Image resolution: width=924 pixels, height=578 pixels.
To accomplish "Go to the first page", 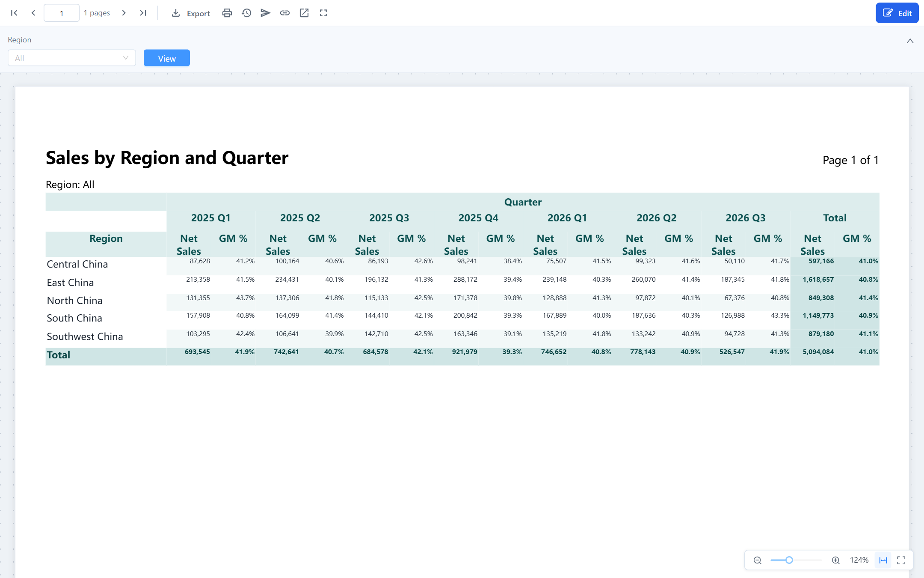I will (x=14, y=13).
